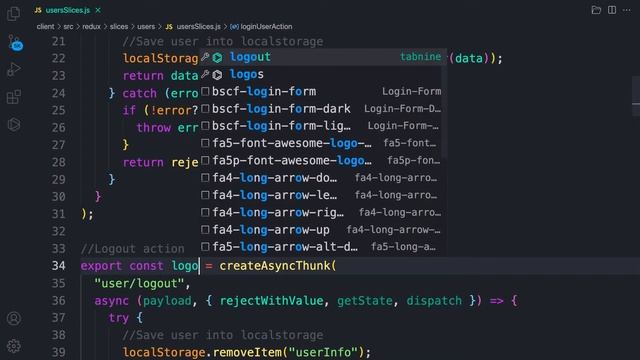Image resolution: width=640 pixels, height=360 pixels.
Task: Click the loginUserAction breadcrumb
Action: click(x=261, y=27)
